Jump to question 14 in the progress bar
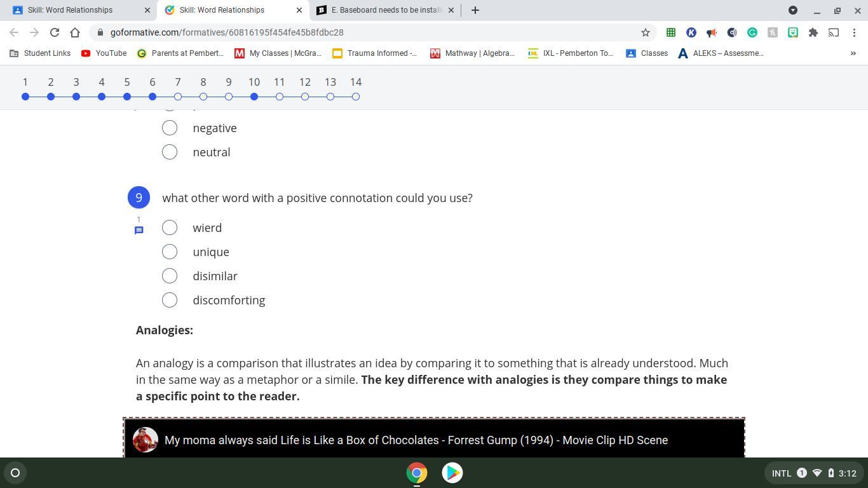The height and width of the screenshot is (488, 868). click(x=356, y=97)
